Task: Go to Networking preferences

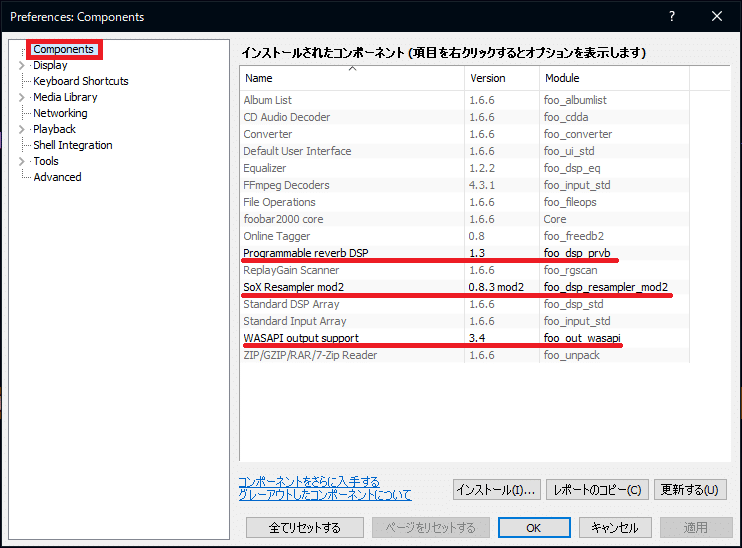Action: coord(60,114)
